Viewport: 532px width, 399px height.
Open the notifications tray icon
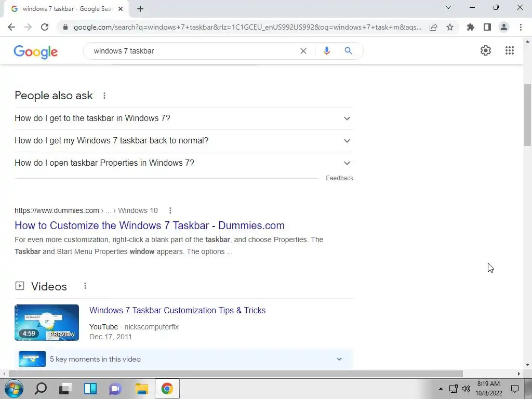point(515,389)
